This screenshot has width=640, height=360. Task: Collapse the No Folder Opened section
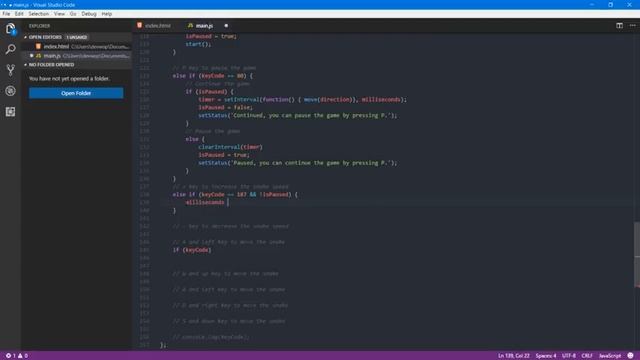point(25,65)
